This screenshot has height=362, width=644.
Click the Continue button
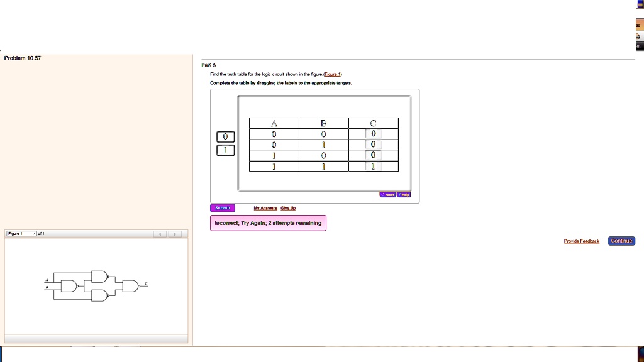click(x=621, y=240)
